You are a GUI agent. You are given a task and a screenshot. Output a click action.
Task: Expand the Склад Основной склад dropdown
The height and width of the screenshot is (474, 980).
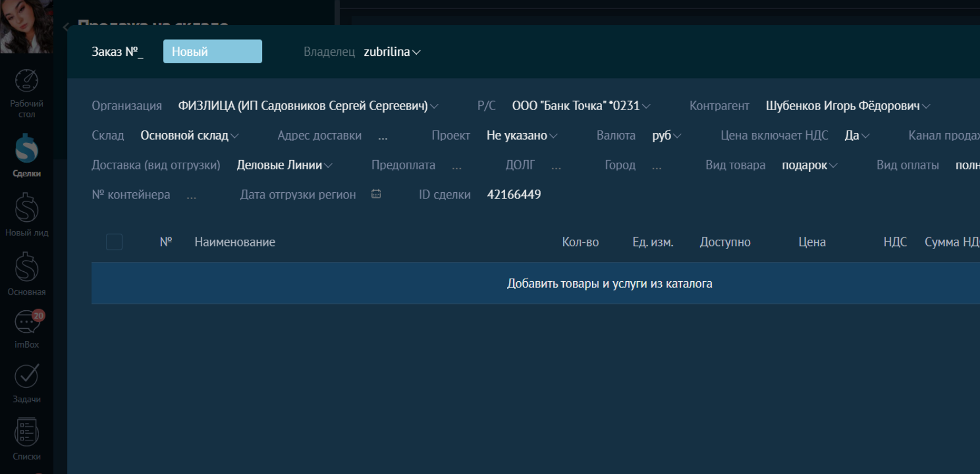click(x=189, y=135)
